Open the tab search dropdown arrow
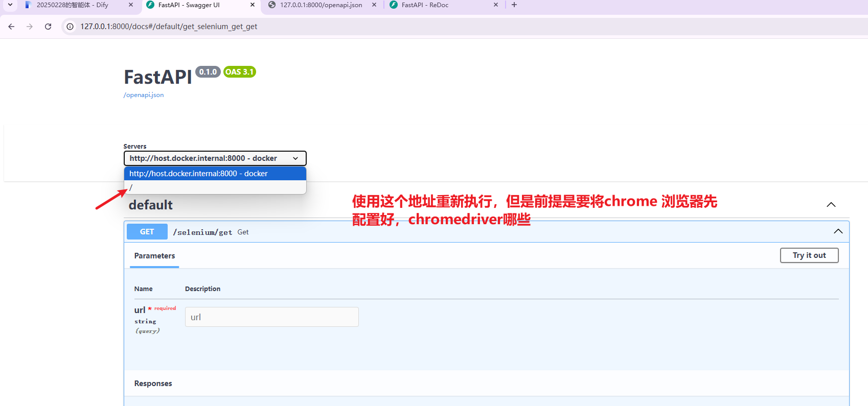 tap(10, 5)
